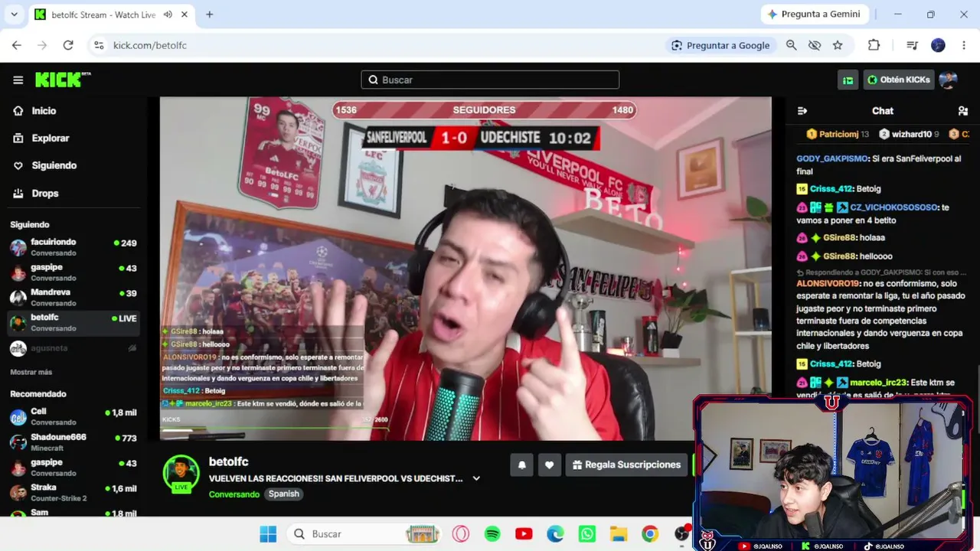Open File Explorer from the taskbar
This screenshot has height=551, width=980.
tap(619, 534)
